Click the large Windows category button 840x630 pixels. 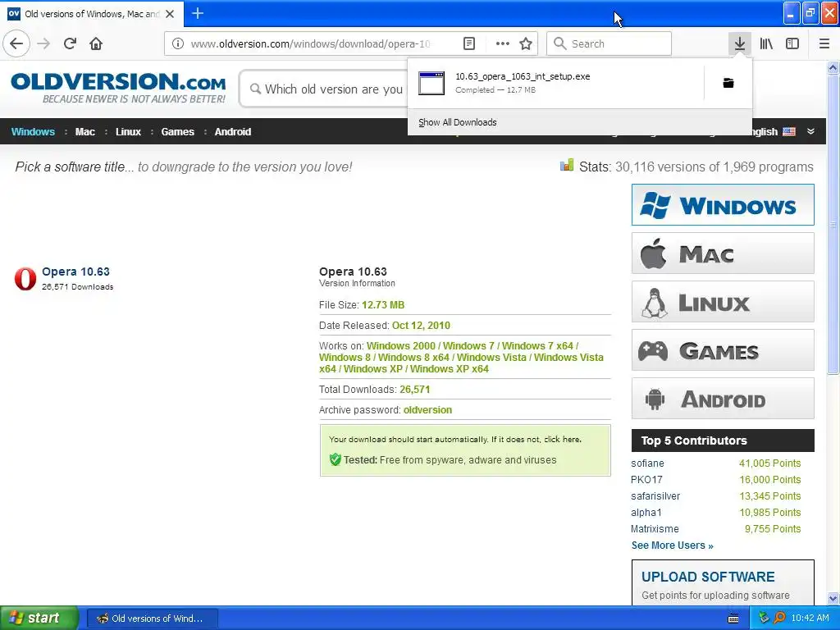723,204
